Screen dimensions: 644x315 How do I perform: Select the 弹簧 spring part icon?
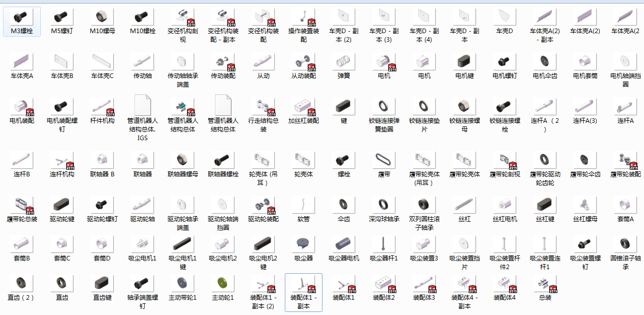[344, 62]
